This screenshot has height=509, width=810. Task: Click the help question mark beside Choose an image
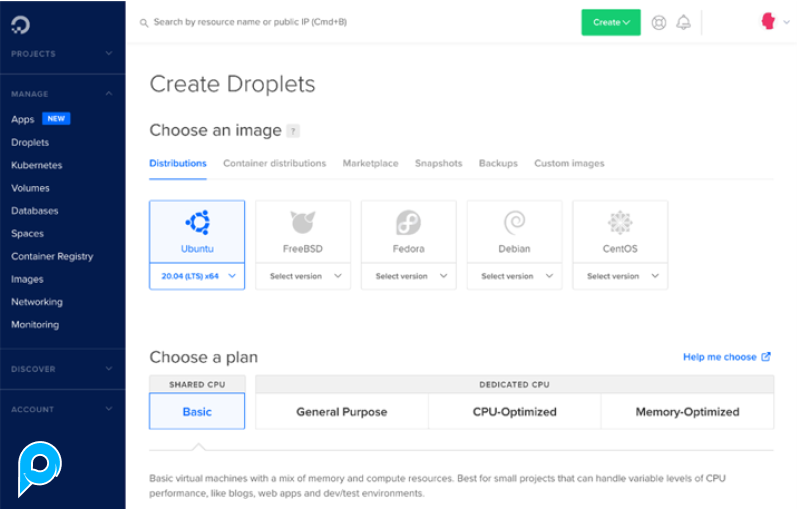click(x=293, y=131)
